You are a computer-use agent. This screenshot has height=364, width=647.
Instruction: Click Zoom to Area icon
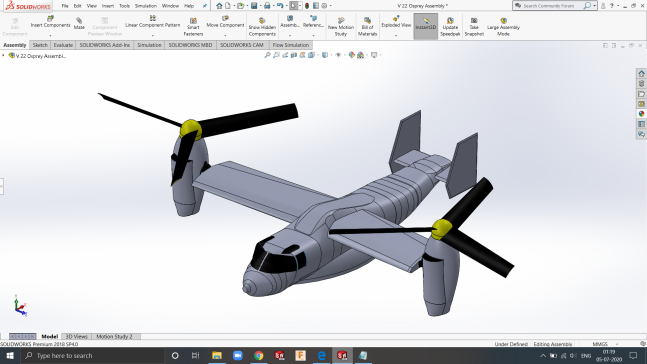point(276,55)
